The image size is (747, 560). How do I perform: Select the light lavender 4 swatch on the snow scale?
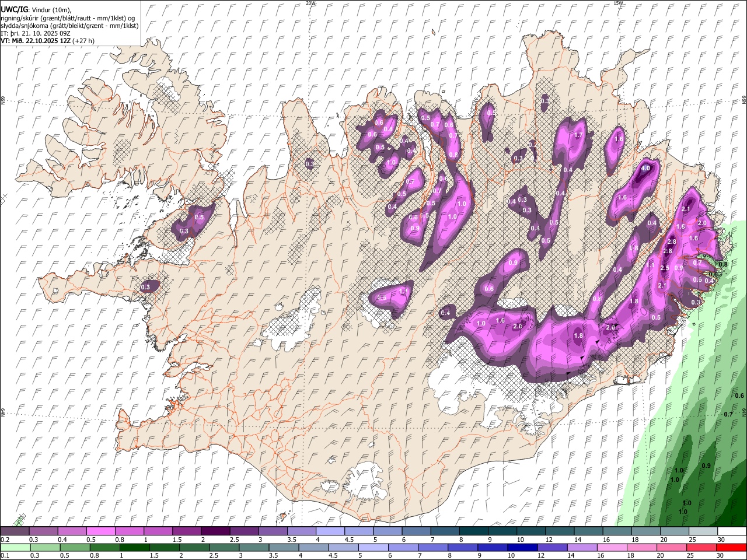click(330, 531)
